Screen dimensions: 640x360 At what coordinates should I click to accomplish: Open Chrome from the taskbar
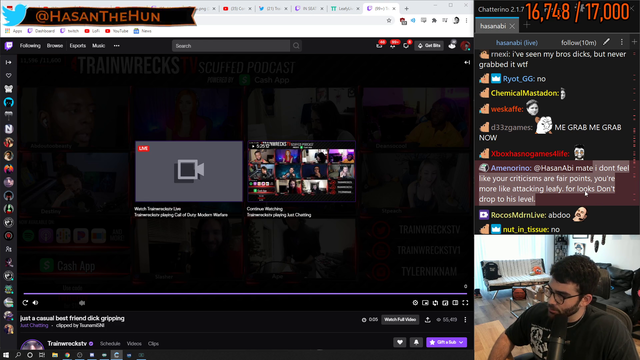click(67, 355)
